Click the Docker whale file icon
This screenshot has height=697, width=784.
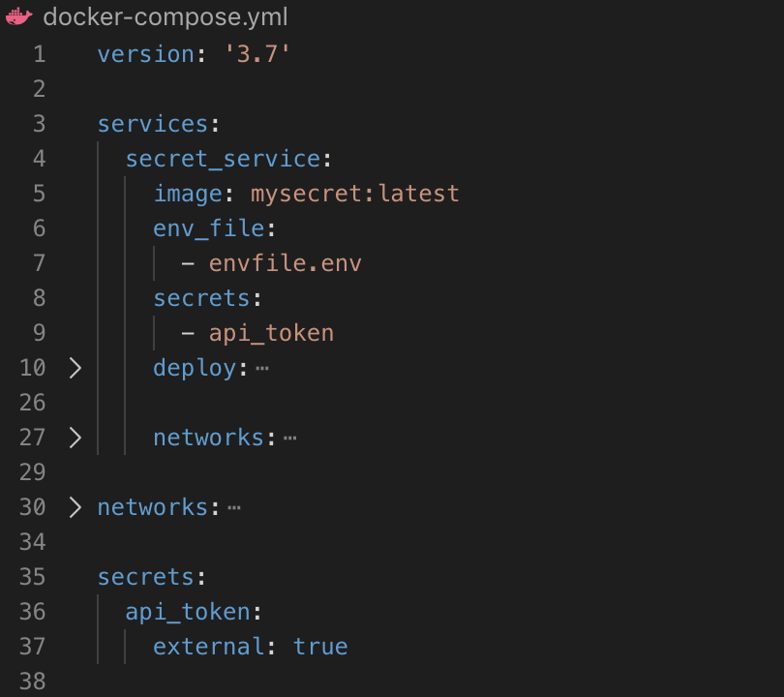coord(18,18)
